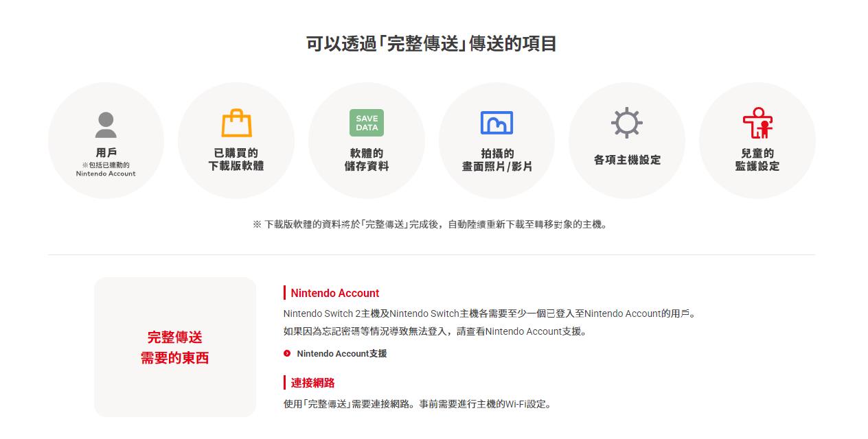Click the blue screenshot album icon

coord(496,123)
